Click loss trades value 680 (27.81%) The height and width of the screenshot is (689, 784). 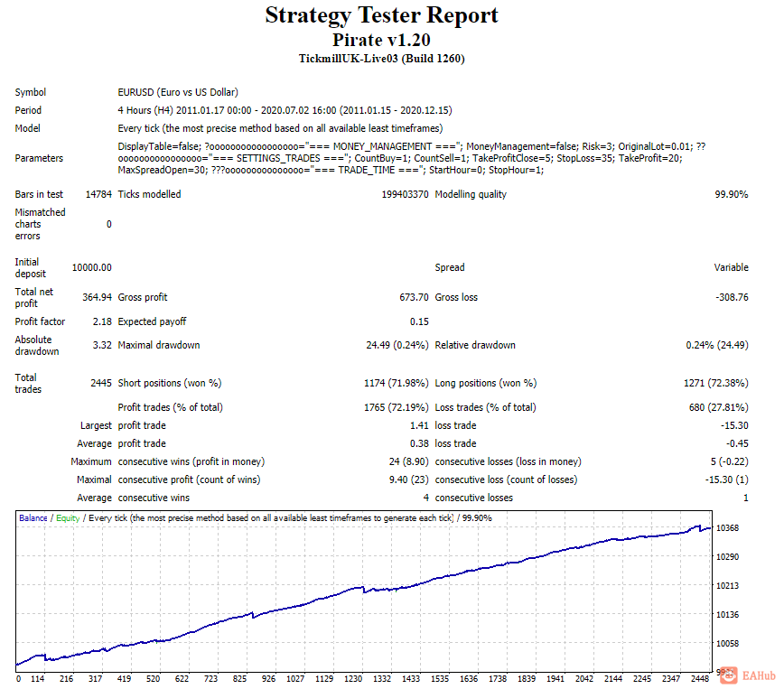tap(718, 407)
